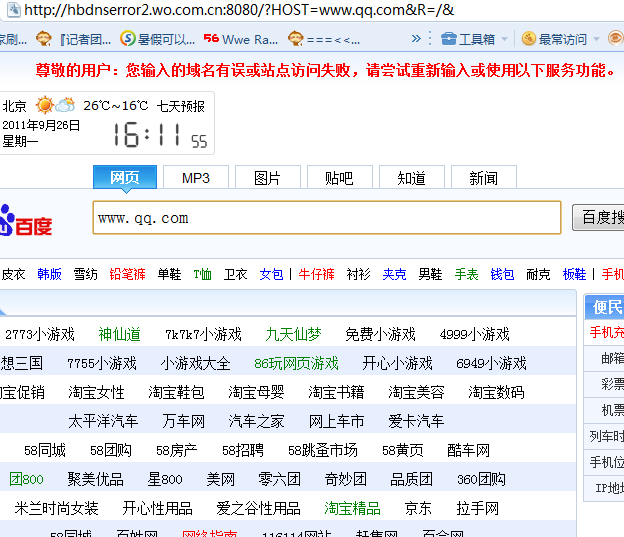Open the 七天预报 forecast link
The height and width of the screenshot is (537, 624).
click(x=181, y=106)
